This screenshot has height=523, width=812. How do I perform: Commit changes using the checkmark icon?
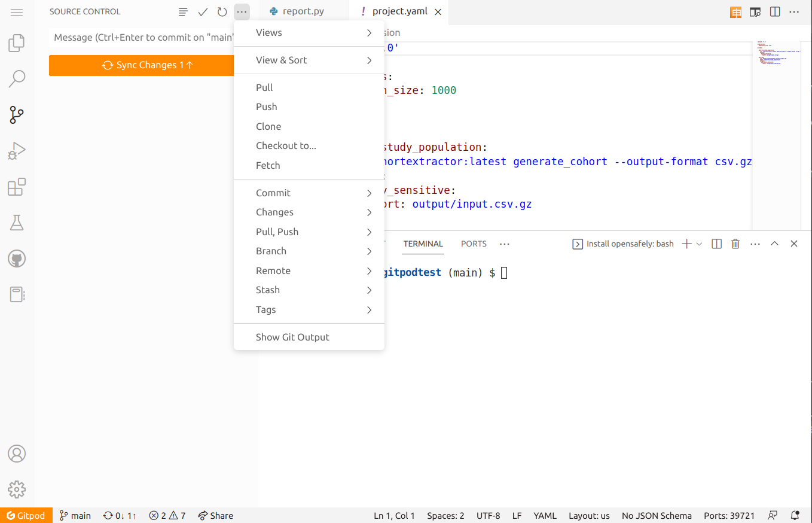[x=203, y=11]
